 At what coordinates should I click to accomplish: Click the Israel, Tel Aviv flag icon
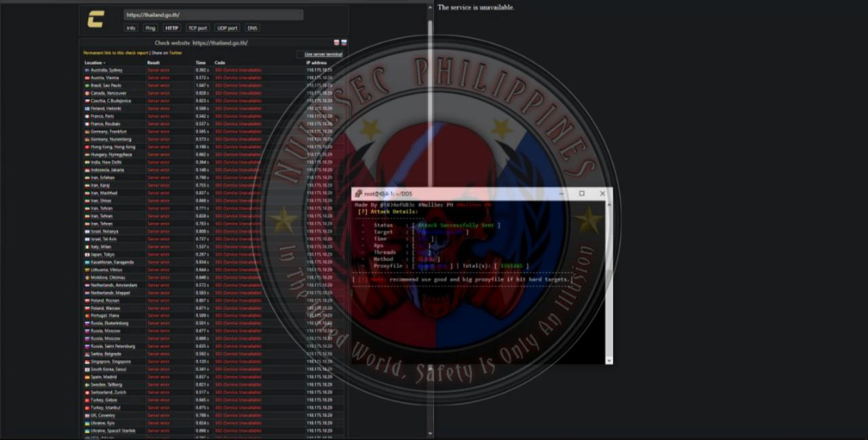[x=87, y=239]
